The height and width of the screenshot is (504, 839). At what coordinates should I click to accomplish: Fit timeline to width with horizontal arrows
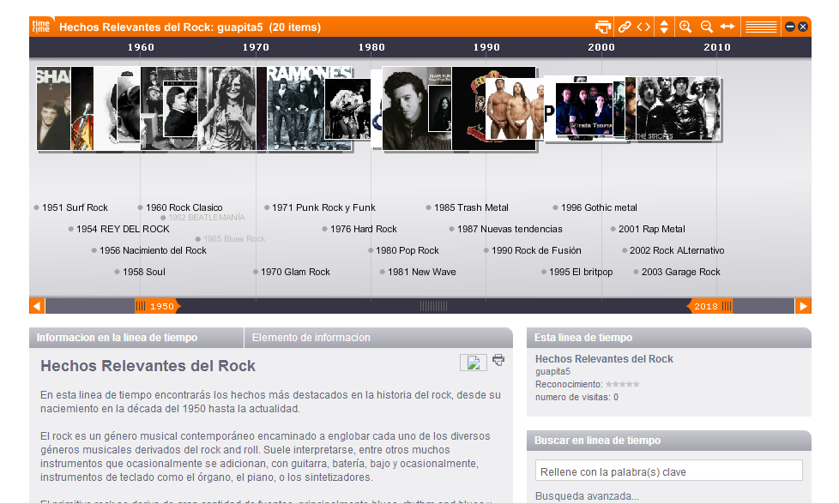coord(727,27)
